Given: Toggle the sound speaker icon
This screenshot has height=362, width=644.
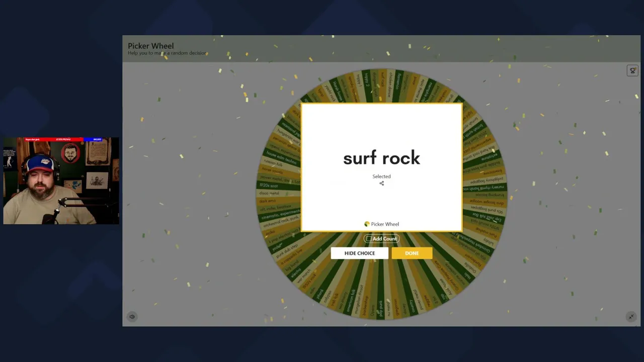Looking at the screenshot, I should coord(132,317).
